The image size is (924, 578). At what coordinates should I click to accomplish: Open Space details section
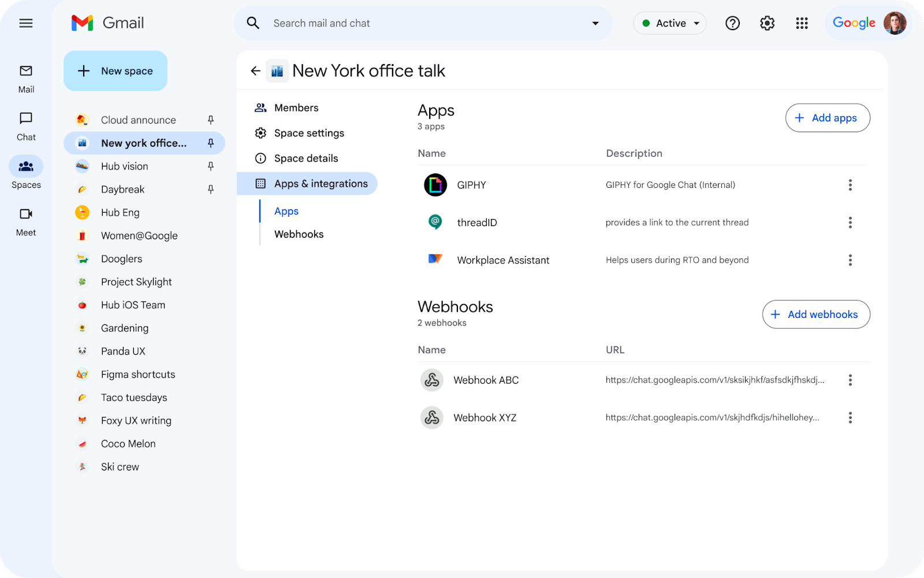(296, 158)
